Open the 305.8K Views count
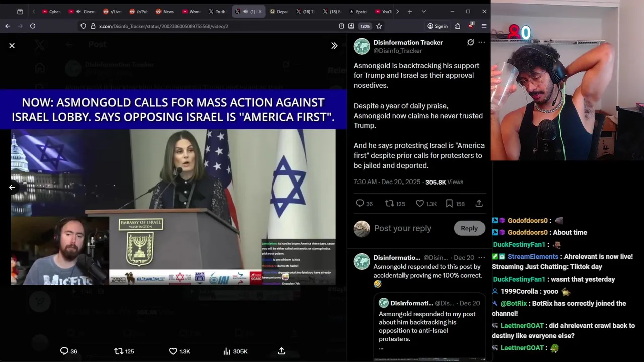Image resolution: width=644 pixels, height=362 pixels. point(444,182)
